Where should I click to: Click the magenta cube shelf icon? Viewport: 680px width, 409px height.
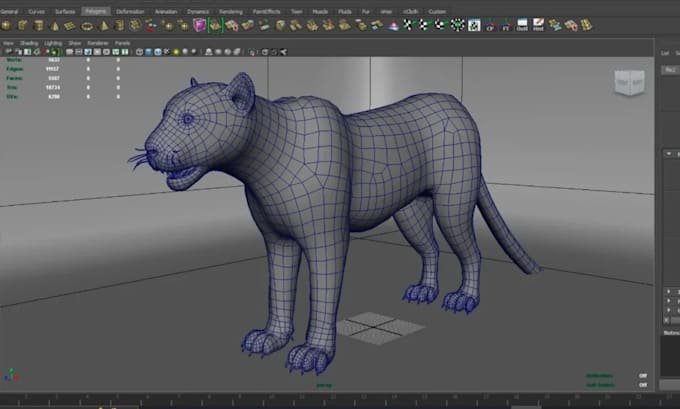(x=199, y=25)
